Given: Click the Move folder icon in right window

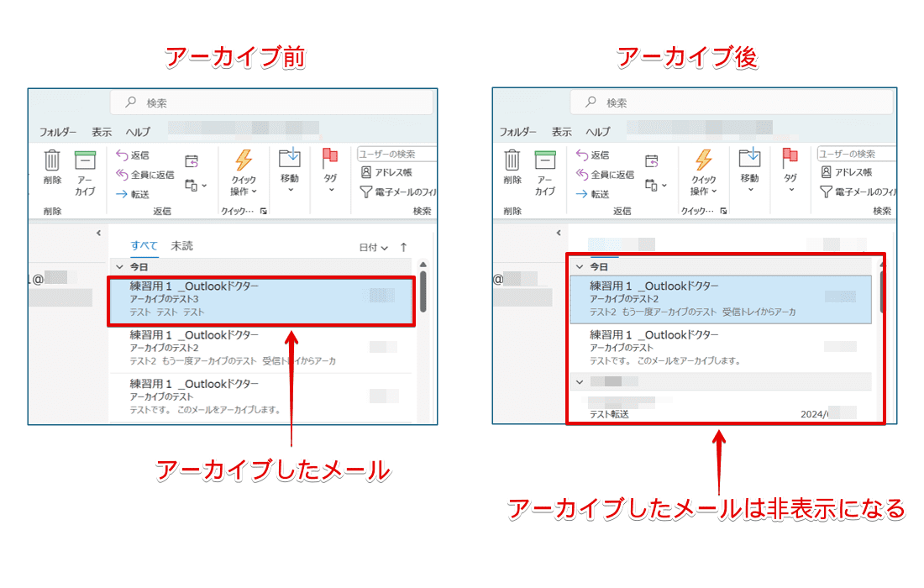Looking at the screenshot, I should (749, 157).
